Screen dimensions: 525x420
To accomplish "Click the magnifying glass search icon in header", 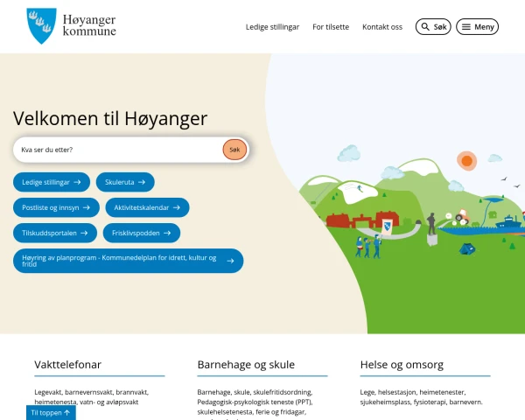I will (x=425, y=27).
